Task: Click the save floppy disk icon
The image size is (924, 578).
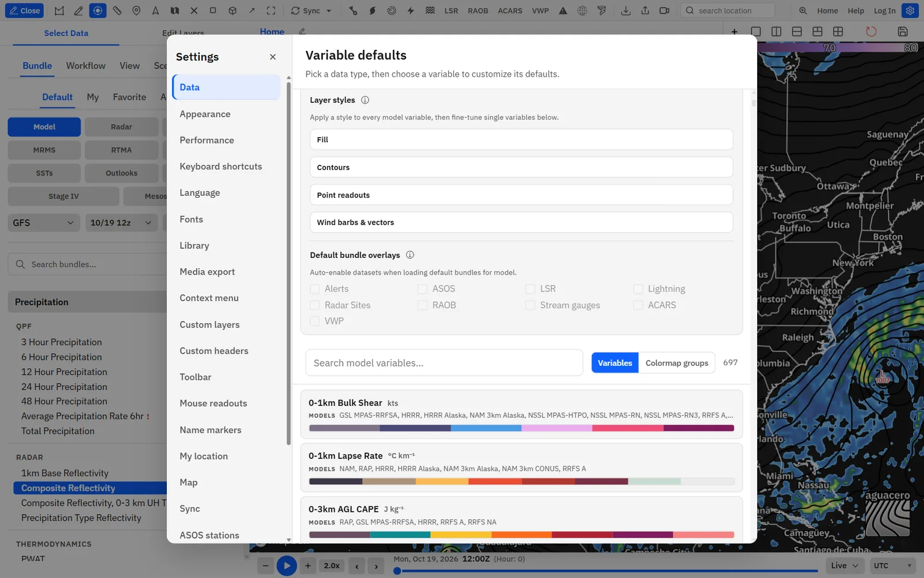Action: pos(903,31)
